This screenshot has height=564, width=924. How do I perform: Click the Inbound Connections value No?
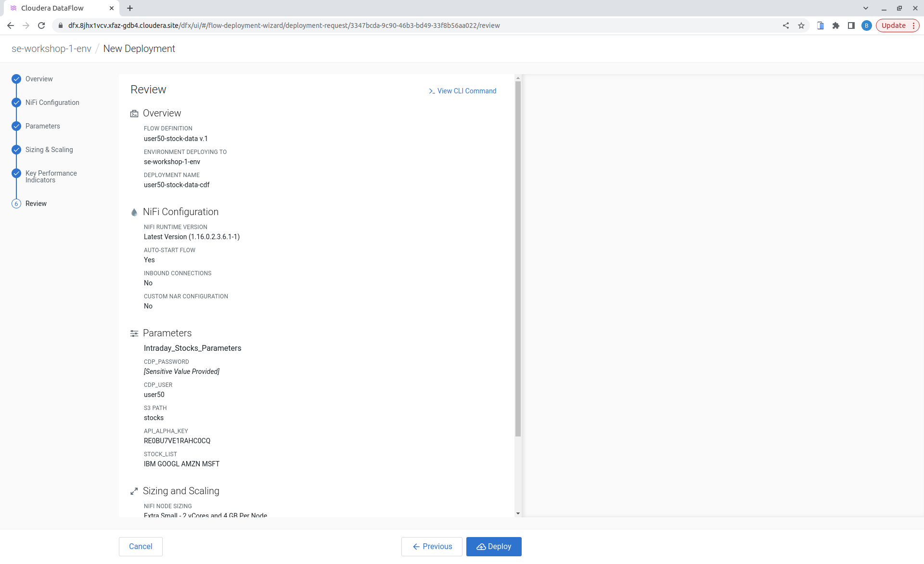tap(148, 283)
